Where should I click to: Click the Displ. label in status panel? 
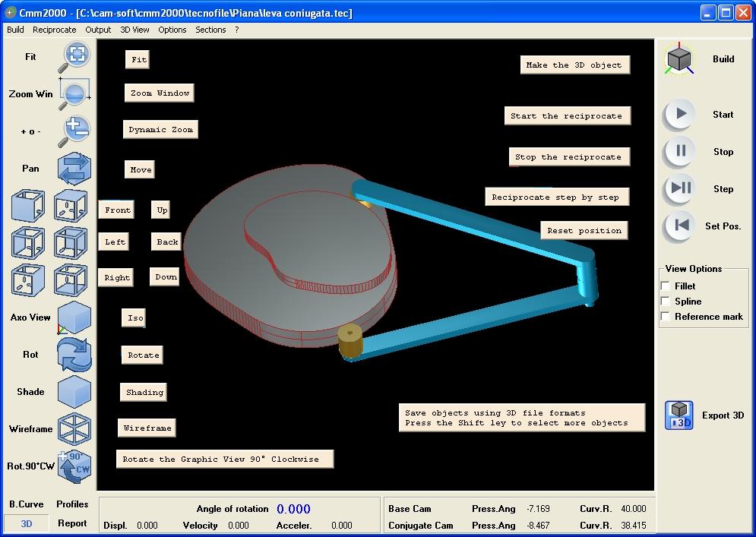tap(115, 526)
